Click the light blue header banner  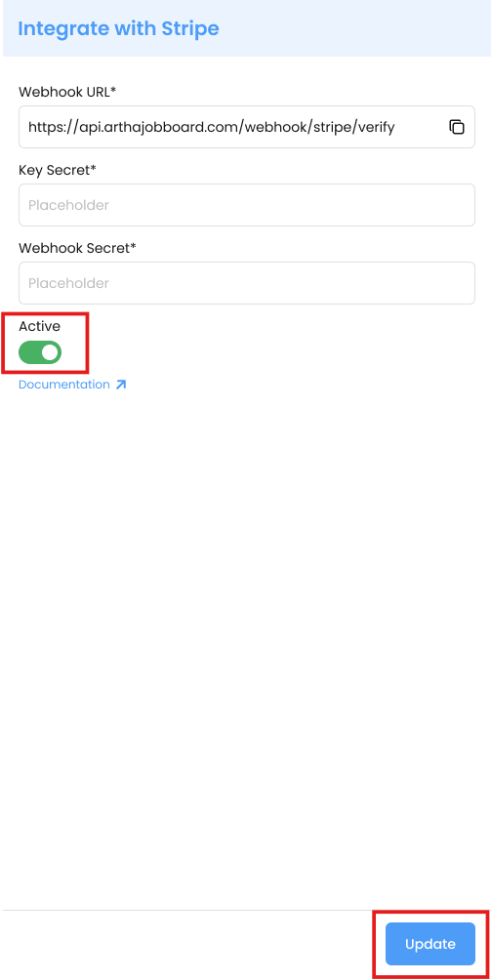[x=247, y=28]
